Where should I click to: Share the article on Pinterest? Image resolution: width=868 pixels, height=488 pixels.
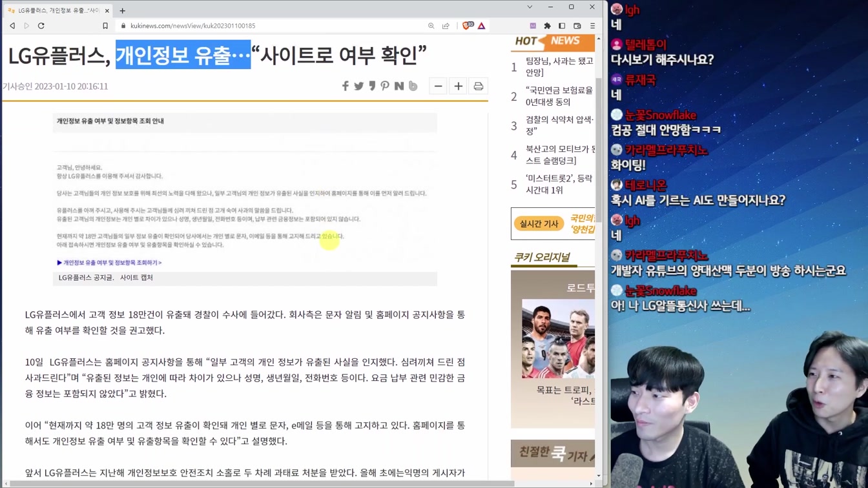tap(385, 86)
